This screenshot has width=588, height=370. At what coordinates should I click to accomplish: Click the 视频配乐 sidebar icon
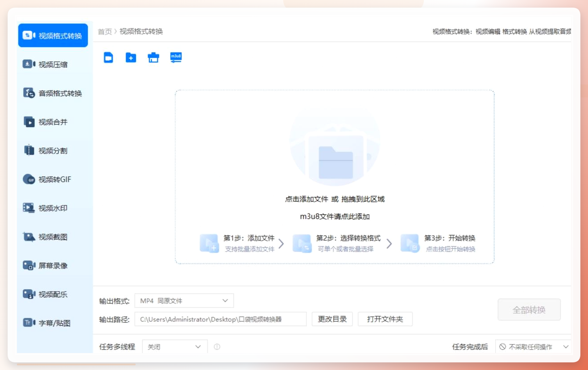(x=29, y=294)
